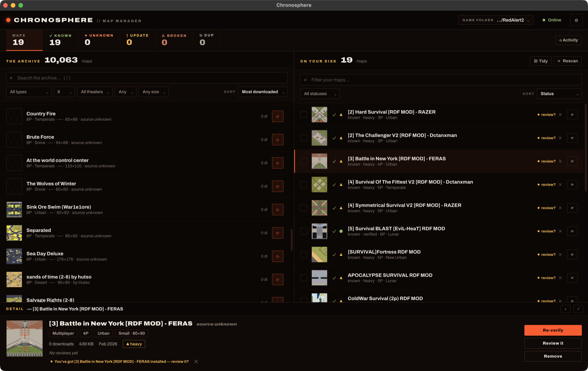Open the Most downloaded sort dropdown
Viewport: 588px width, 371px height.
263,92
